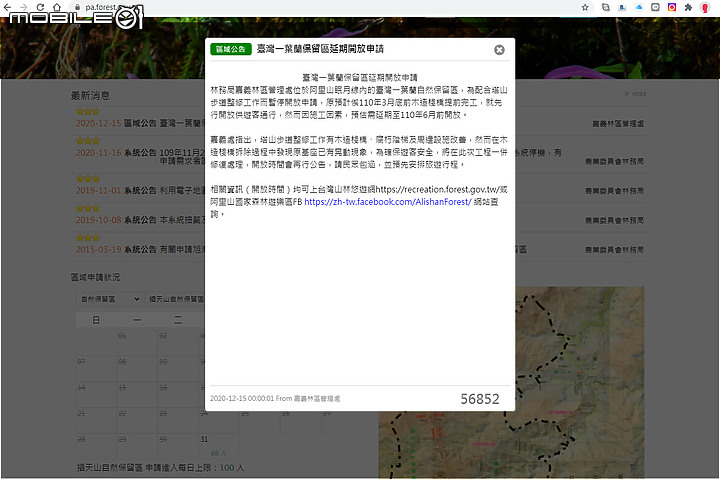Viewport: 720px width, 479px height.
Task: Select day 31 in the calendar
Action: click(204, 439)
